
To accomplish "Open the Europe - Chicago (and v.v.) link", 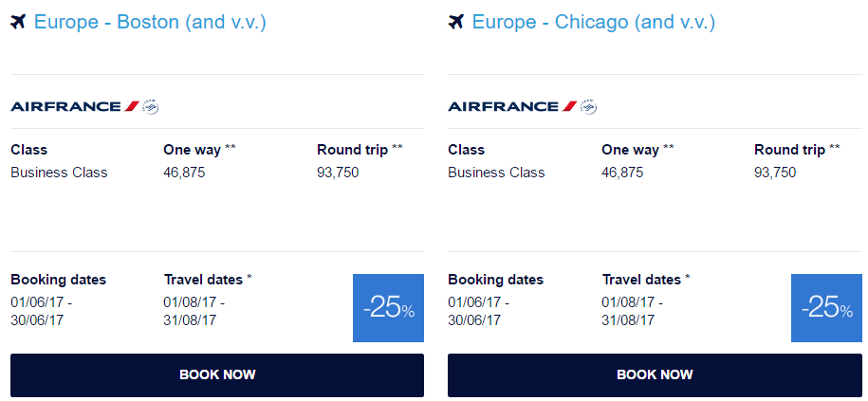I will click(x=594, y=23).
